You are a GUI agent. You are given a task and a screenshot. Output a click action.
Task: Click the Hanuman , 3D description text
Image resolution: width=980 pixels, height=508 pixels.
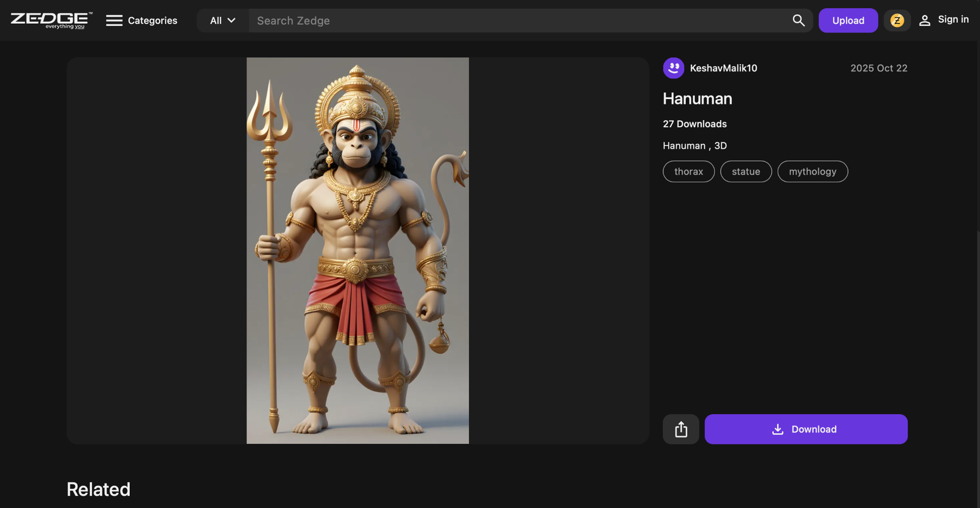coord(695,146)
